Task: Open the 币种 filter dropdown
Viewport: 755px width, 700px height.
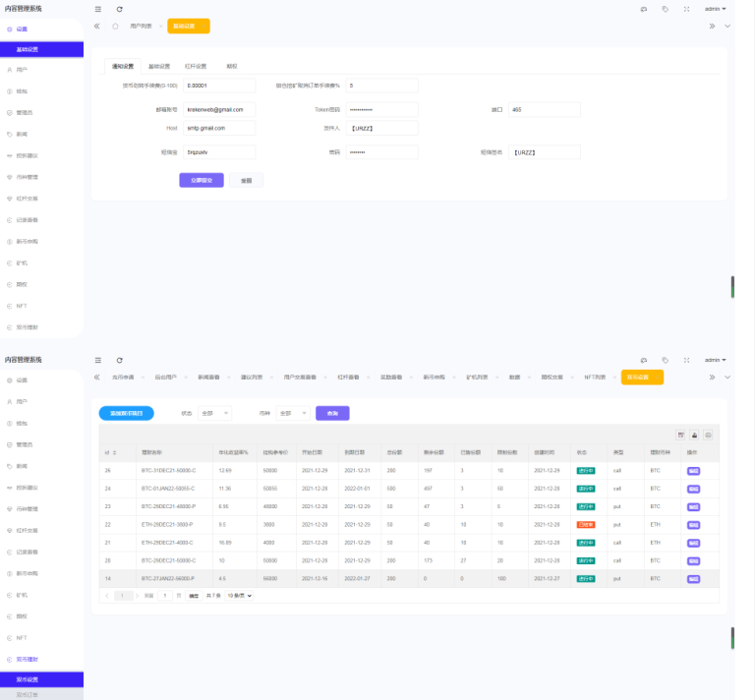Action: pos(292,413)
